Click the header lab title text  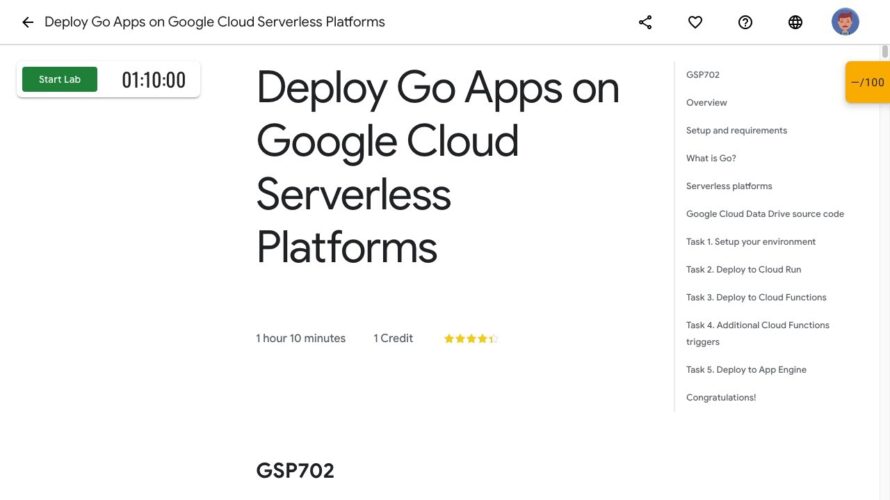(215, 22)
